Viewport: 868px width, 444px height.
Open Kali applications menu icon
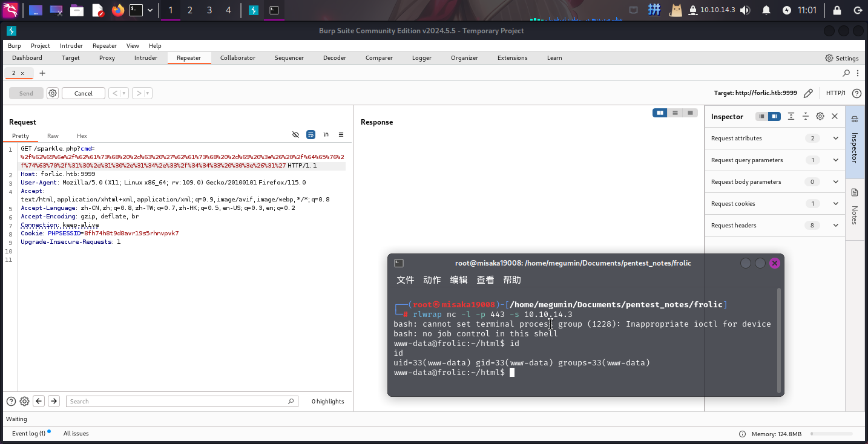click(11, 10)
